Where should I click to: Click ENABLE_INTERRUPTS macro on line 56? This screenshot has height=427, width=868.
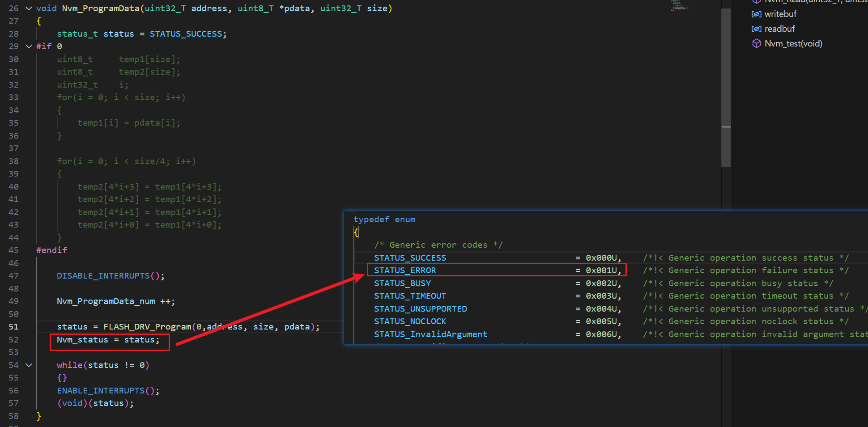coord(101,391)
